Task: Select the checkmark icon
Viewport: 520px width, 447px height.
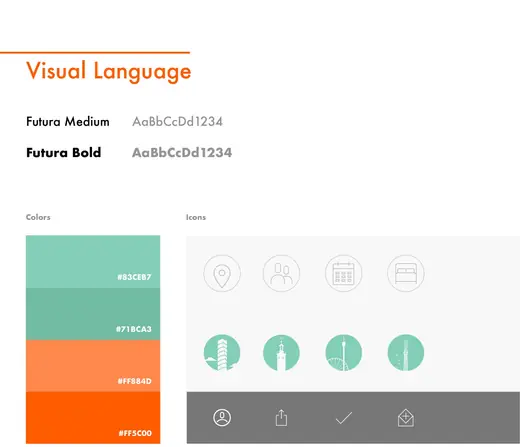Action: click(344, 418)
